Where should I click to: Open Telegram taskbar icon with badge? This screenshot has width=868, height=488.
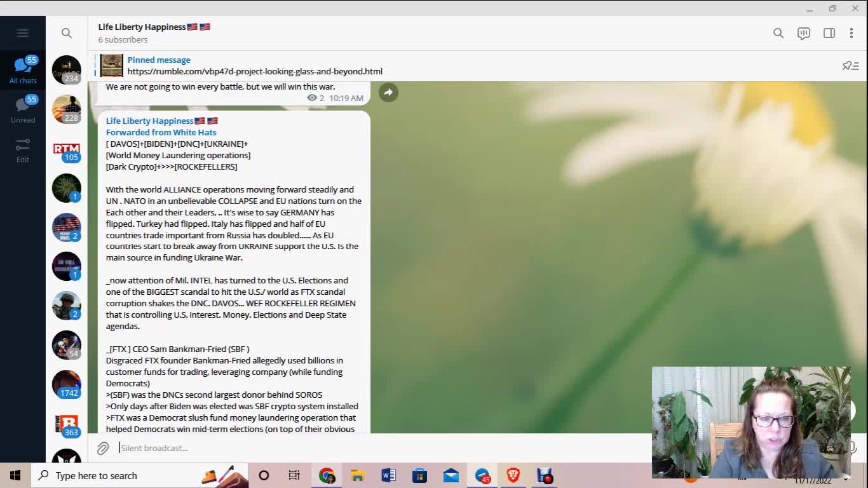(x=482, y=475)
